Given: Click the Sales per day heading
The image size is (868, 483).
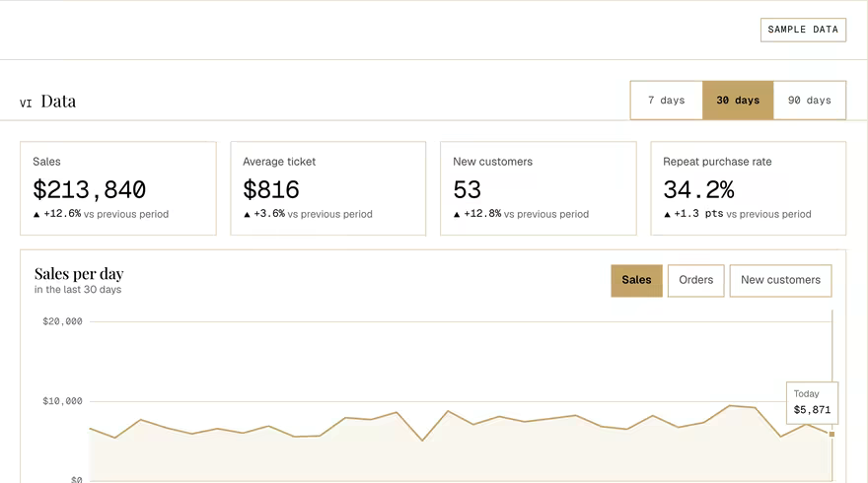Looking at the screenshot, I should (x=79, y=274).
